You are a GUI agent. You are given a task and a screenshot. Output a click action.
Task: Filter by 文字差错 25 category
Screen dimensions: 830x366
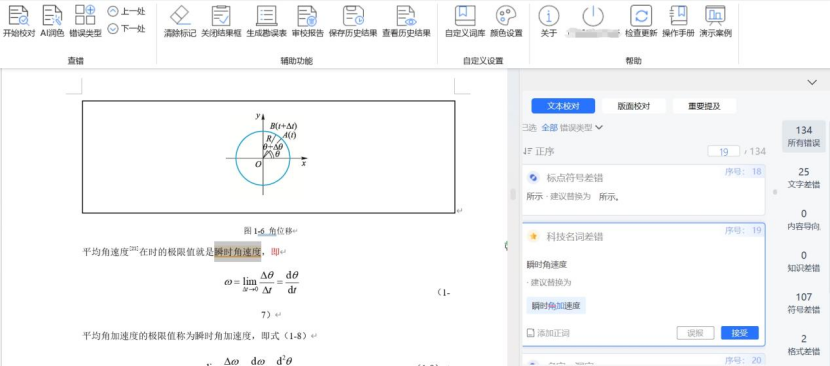tap(804, 178)
